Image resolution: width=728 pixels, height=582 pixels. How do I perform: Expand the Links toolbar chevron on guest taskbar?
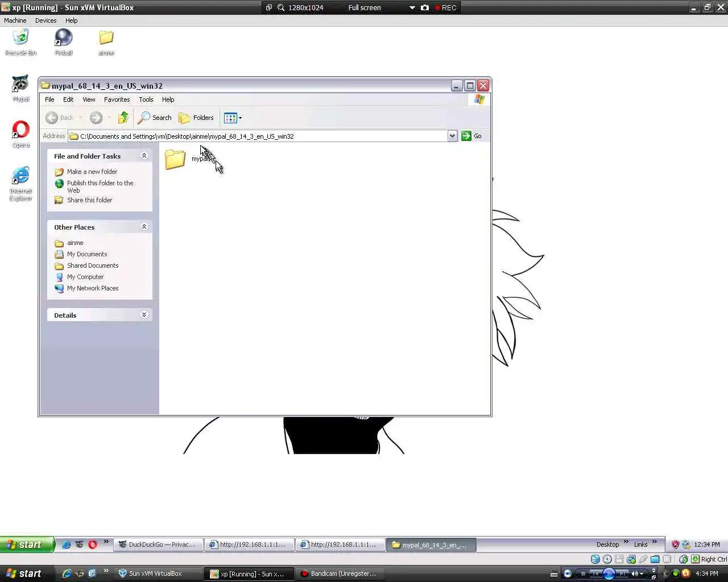point(654,542)
